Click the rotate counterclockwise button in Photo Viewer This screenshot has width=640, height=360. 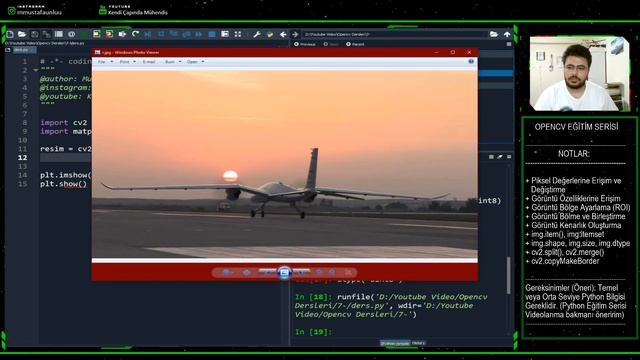319,272
